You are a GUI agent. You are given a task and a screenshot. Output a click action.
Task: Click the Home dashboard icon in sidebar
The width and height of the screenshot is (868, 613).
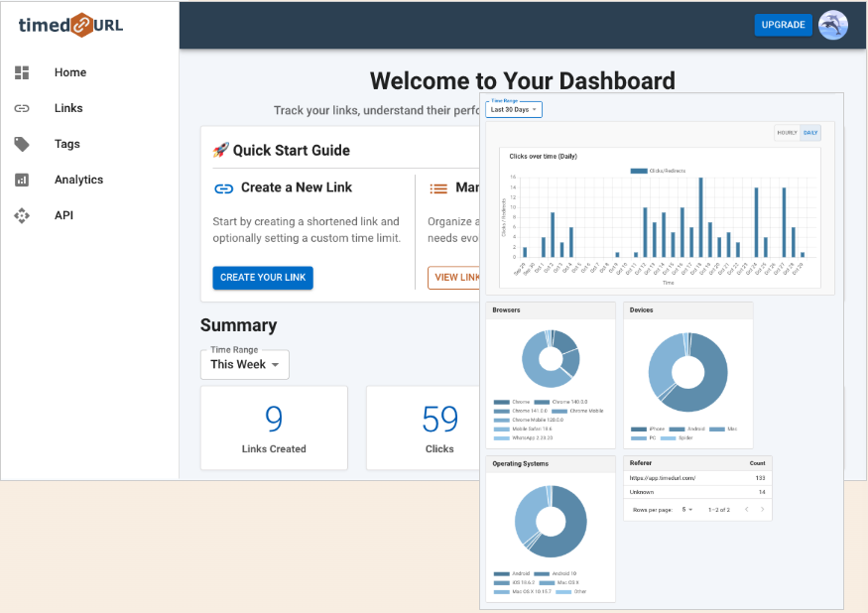tap(22, 72)
